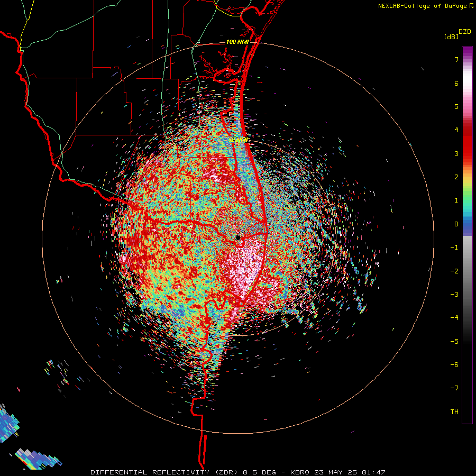The width and height of the screenshot is (476, 476).
Task: Click the positive 5 dB scale label
Action: 456,106
